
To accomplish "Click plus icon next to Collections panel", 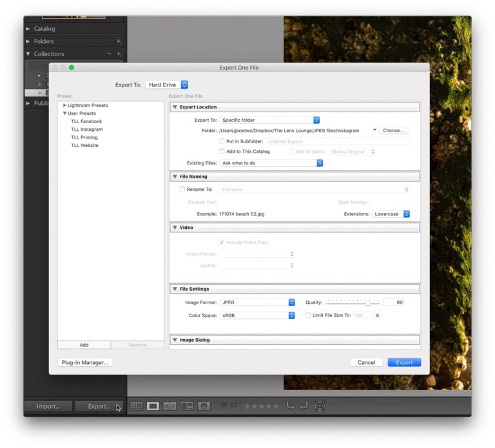I will (119, 54).
